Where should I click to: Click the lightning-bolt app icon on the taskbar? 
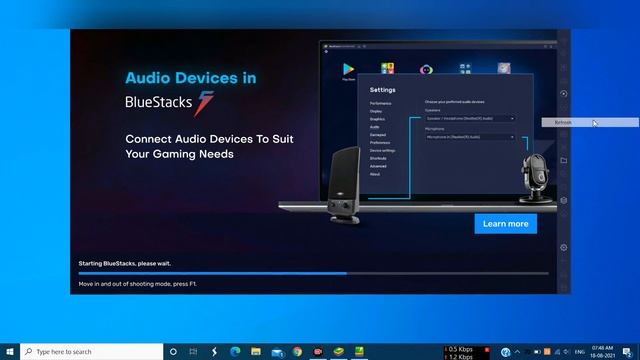tap(214, 351)
